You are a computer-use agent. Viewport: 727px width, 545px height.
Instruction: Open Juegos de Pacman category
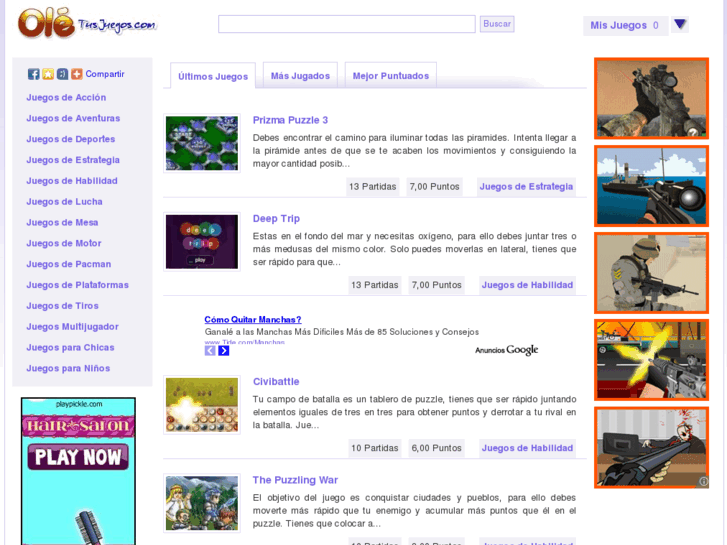[69, 264]
